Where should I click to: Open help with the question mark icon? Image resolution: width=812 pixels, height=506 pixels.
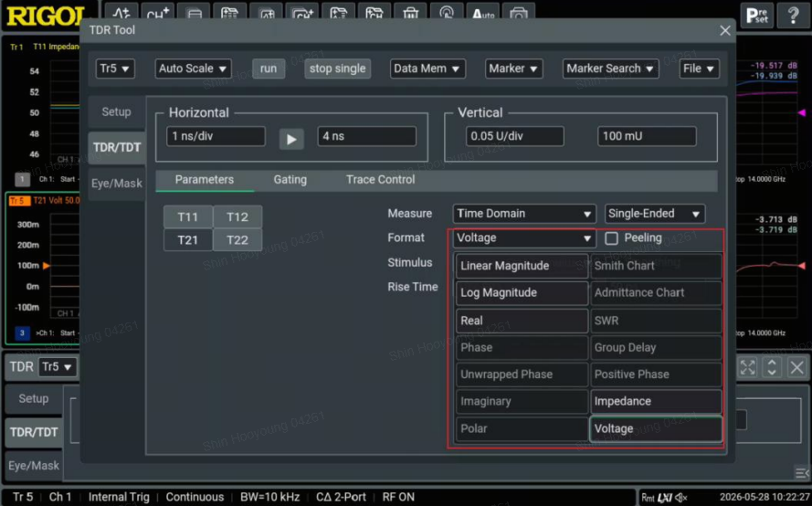pyautogui.click(x=793, y=16)
